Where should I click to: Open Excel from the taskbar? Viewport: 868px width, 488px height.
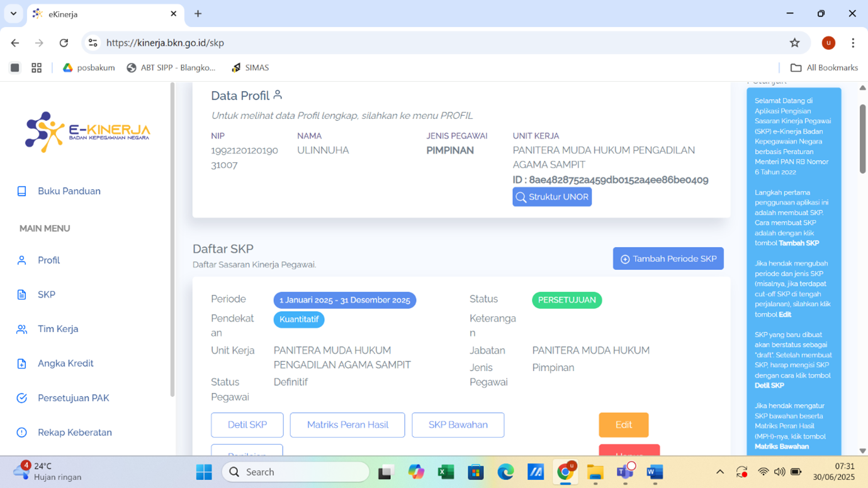(446, 472)
